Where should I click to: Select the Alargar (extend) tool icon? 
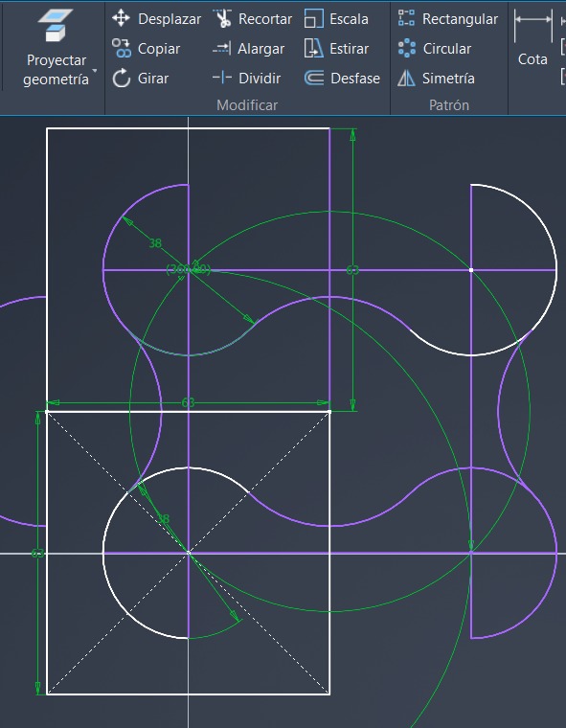[222, 48]
